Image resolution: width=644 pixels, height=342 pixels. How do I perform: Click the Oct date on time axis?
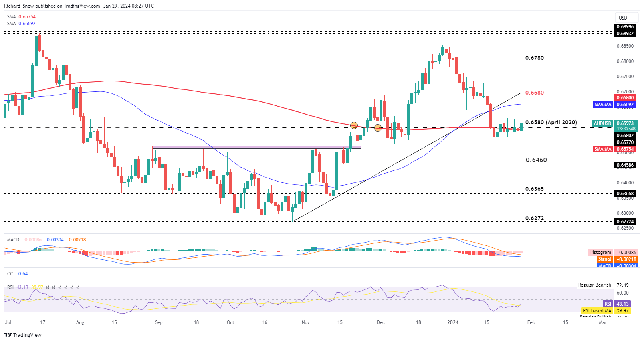point(230,322)
